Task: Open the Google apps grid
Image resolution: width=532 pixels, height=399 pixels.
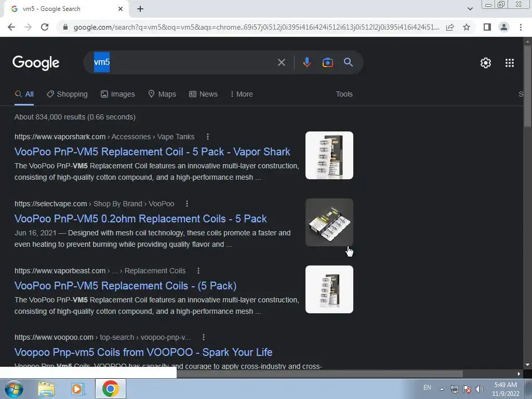Action: (x=509, y=63)
